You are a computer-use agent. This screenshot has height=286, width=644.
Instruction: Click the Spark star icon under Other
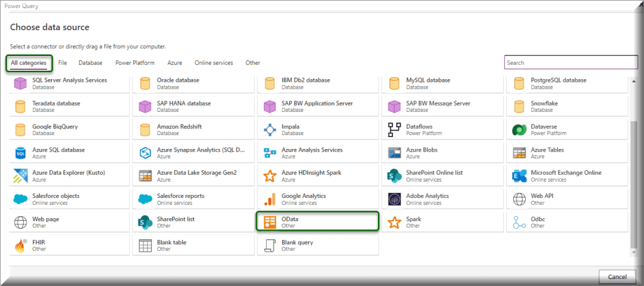point(394,223)
